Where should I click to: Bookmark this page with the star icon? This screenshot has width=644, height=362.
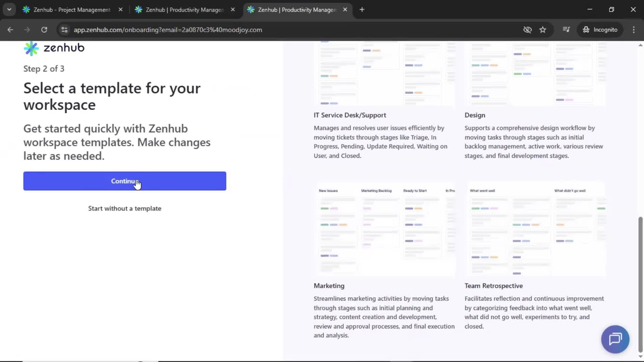(x=543, y=30)
